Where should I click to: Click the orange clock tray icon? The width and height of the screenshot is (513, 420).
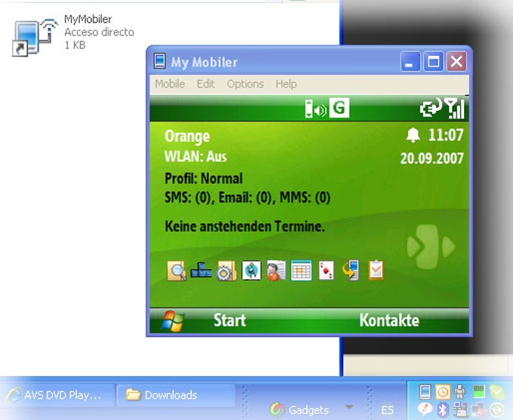pyautogui.click(x=442, y=392)
